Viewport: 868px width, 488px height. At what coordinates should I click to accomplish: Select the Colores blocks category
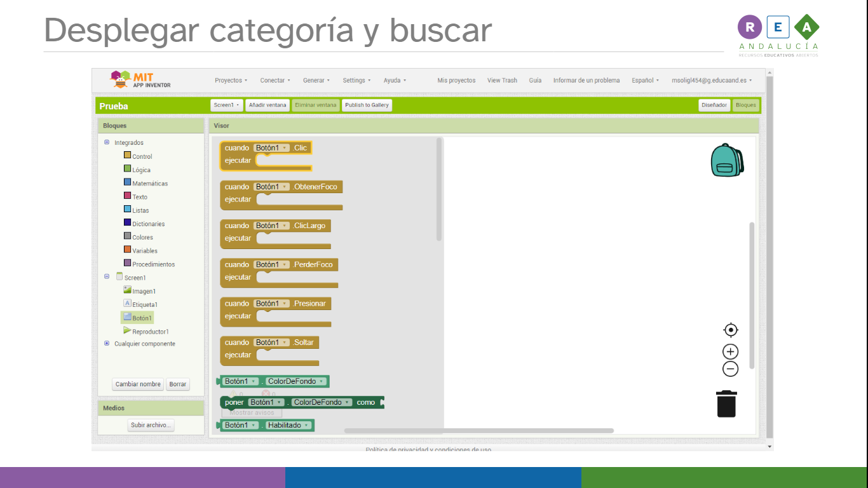pyautogui.click(x=142, y=238)
